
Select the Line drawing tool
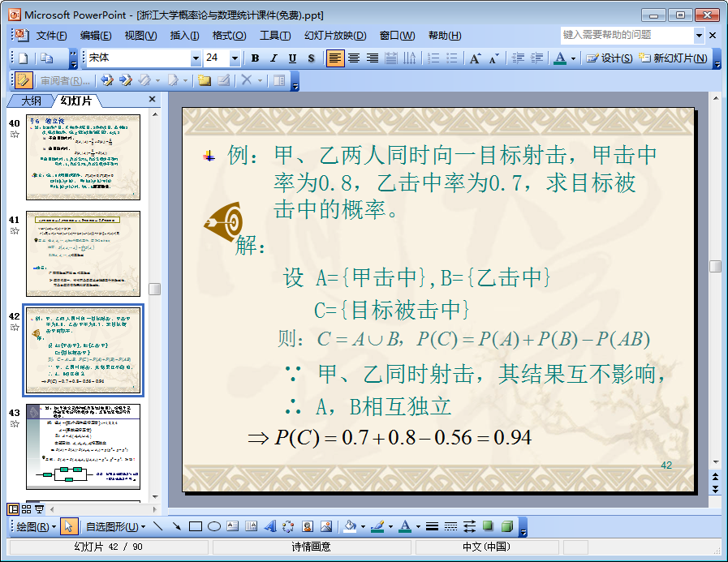pyautogui.click(x=157, y=526)
